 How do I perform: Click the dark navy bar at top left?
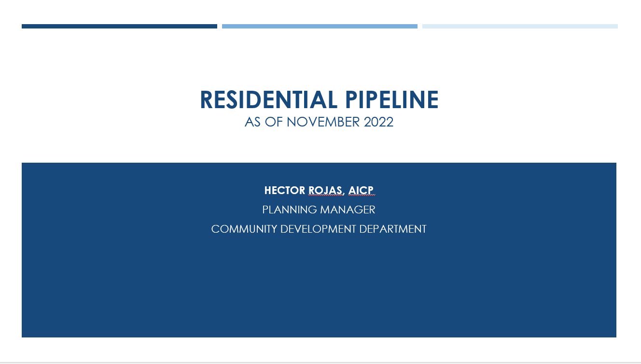click(119, 26)
